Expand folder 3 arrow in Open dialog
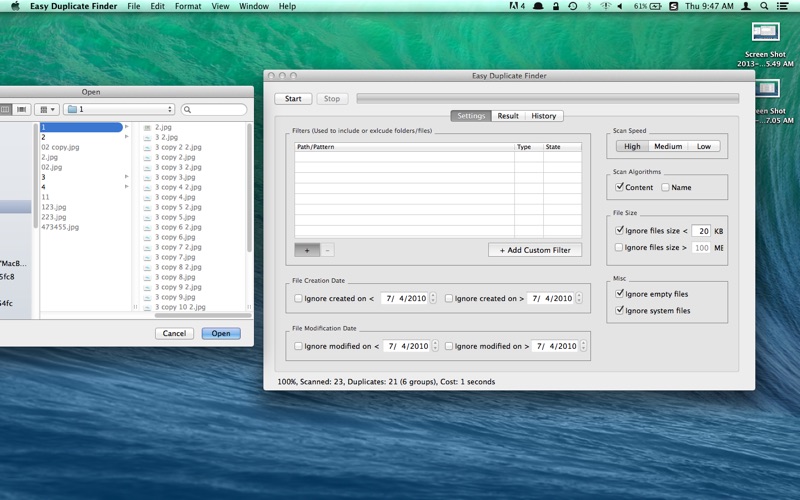Viewport: 800px width, 500px height. (x=127, y=177)
